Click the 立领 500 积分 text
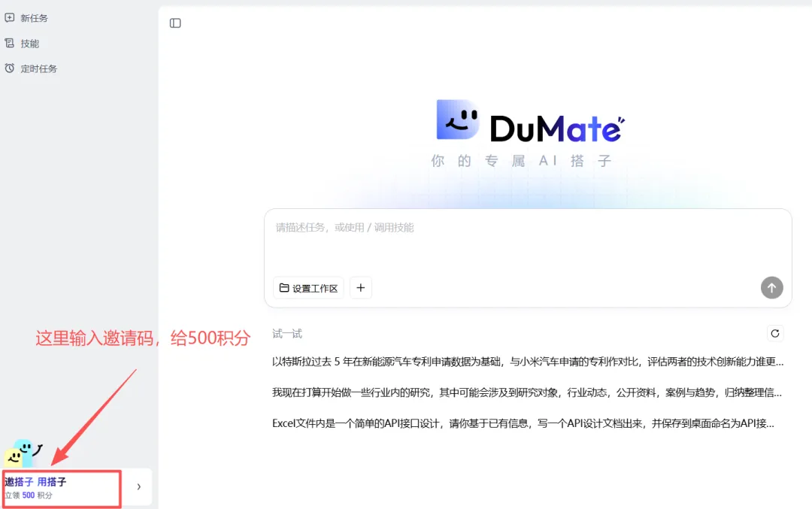812x509 pixels. [29, 495]
